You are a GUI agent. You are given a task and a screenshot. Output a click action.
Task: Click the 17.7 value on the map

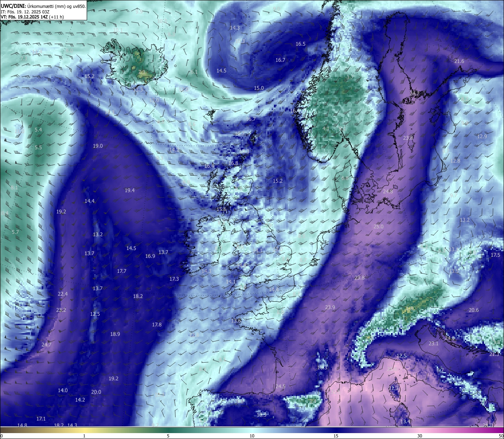pos(122,271)
